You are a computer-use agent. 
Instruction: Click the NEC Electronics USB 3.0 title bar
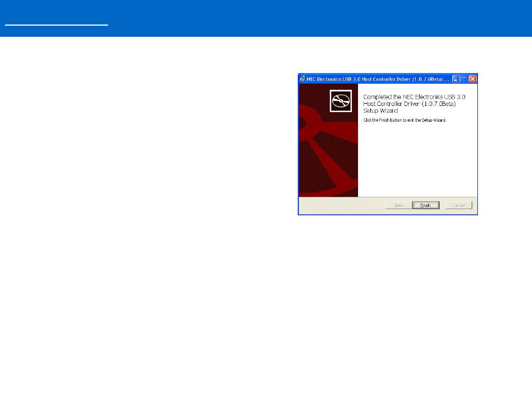click(388, 79)
